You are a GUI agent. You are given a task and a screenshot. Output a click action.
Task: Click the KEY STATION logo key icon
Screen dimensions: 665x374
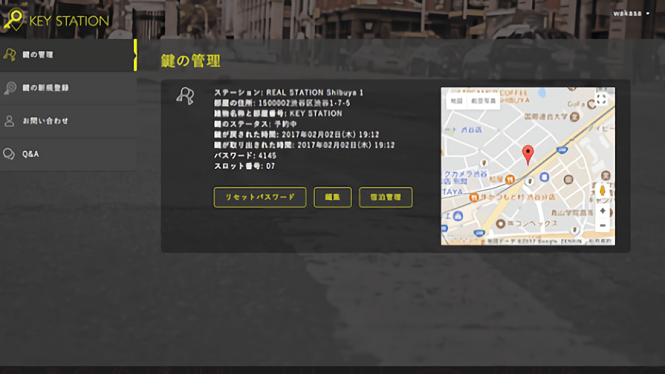click(14, 20)
